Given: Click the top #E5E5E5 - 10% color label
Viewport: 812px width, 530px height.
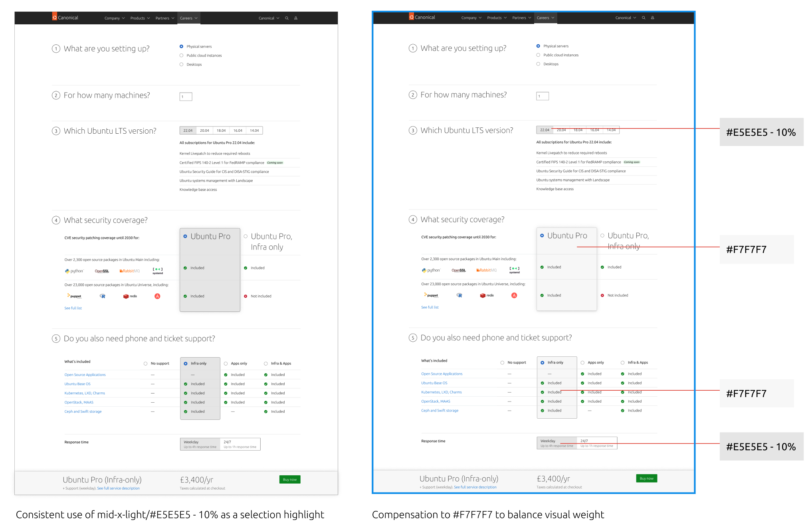Looking at the screenshot, I should (x=761, y=132).
